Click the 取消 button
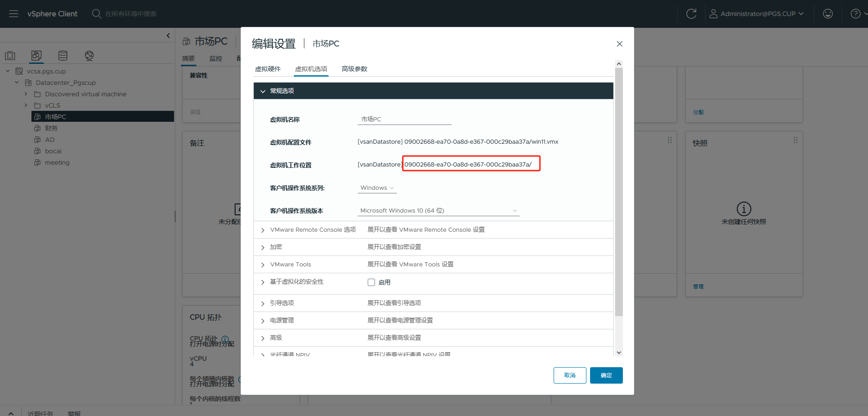 tap(570, 375)
